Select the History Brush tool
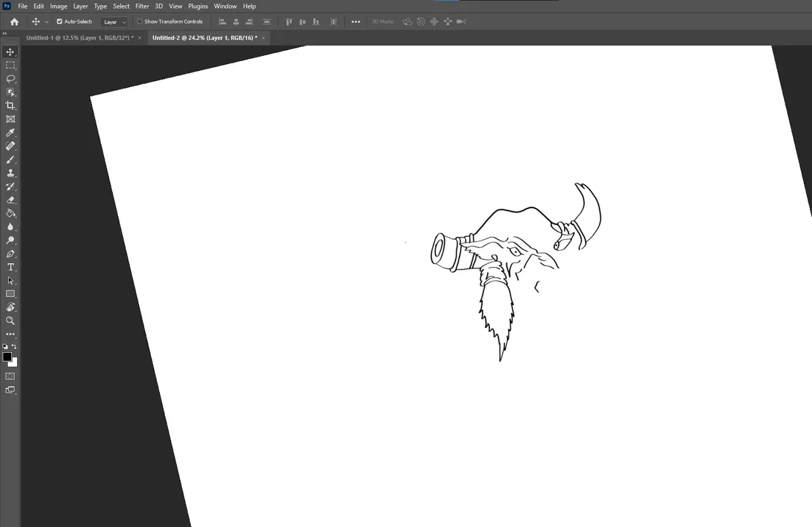The width and height of the screenshot is (812, 527). click(10, 186)
